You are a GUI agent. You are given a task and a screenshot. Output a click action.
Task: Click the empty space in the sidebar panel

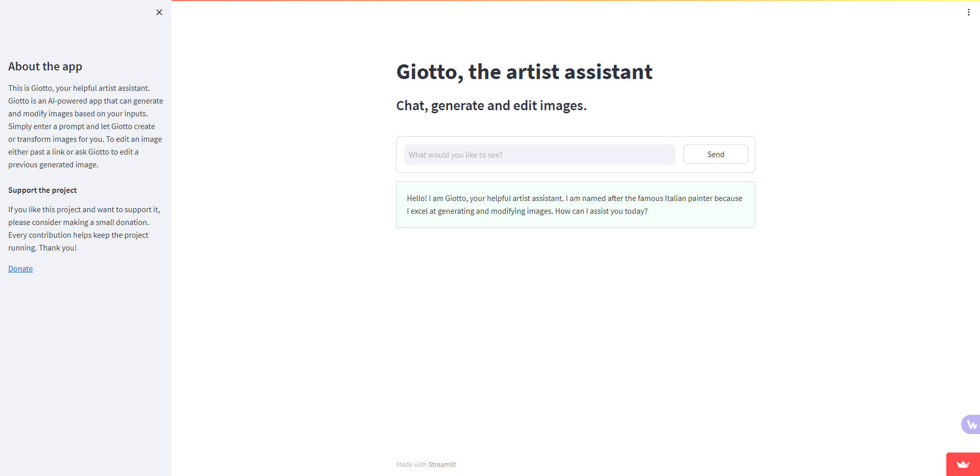[x=85, y=357]
